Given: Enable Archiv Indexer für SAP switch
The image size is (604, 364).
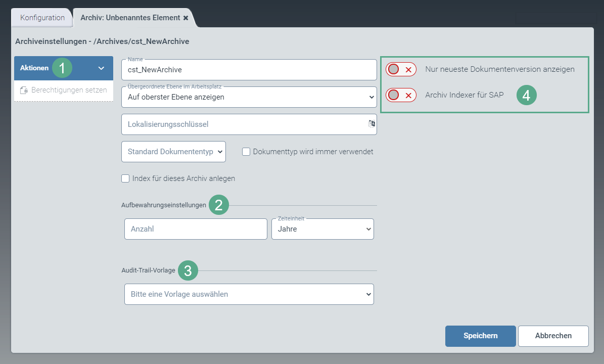Looking at the screenshot, I should tap(401, 95).
